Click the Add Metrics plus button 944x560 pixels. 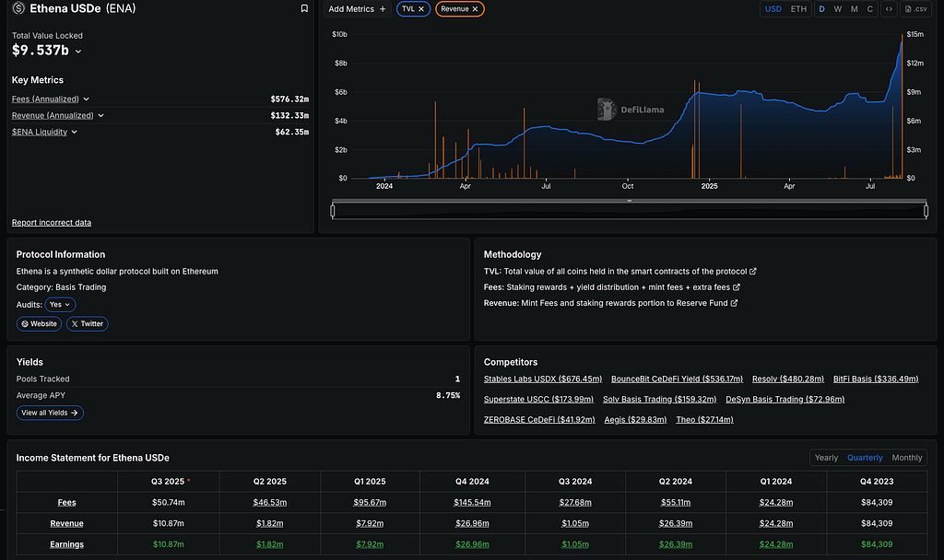pos(357,9)
